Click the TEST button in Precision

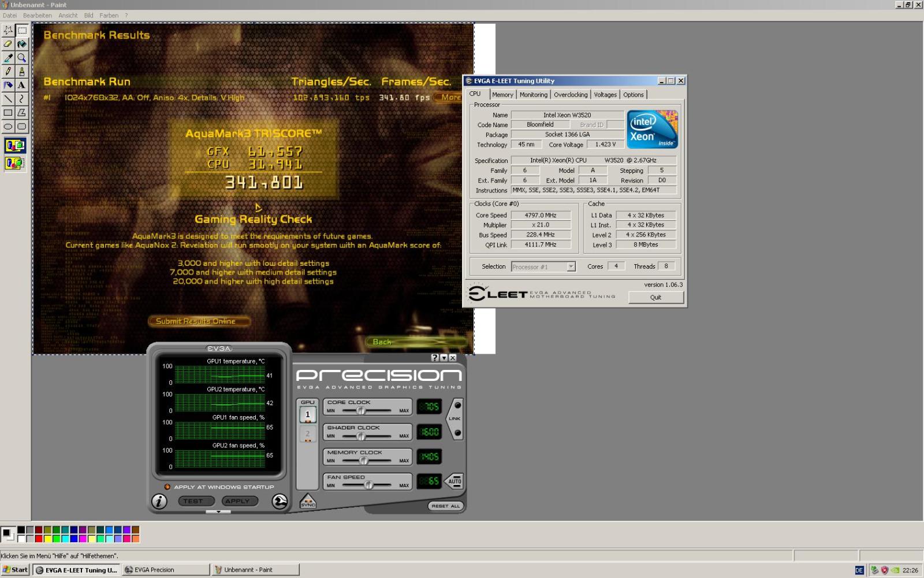[196, 501]
